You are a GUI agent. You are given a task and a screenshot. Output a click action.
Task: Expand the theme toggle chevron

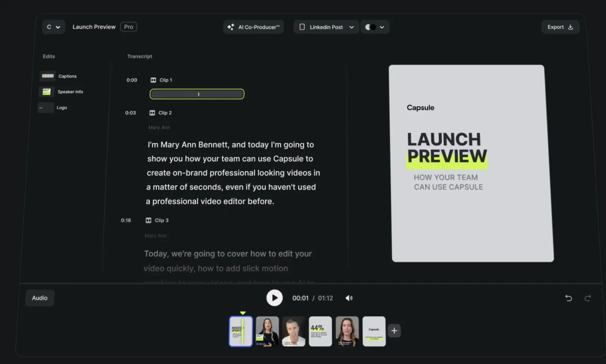pyautogui.click(x=382, y=27)
